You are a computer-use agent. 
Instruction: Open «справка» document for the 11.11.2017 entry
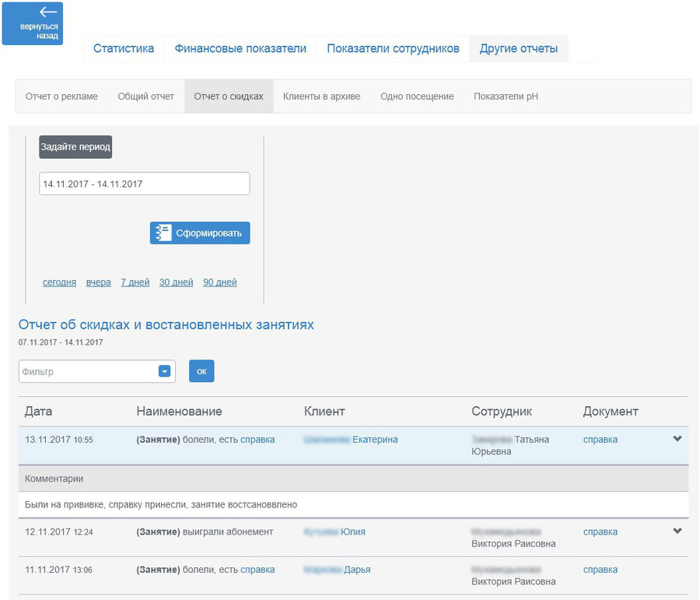(600, 569)
